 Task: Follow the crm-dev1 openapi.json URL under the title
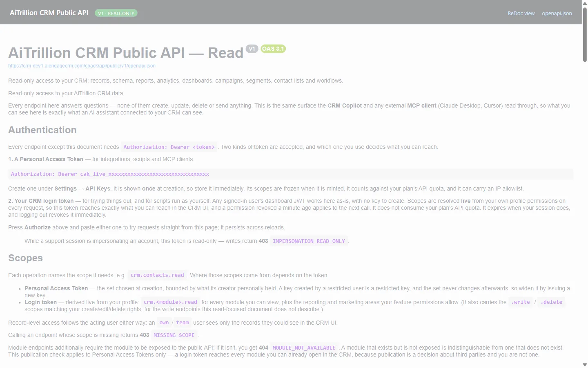point(82,66)
